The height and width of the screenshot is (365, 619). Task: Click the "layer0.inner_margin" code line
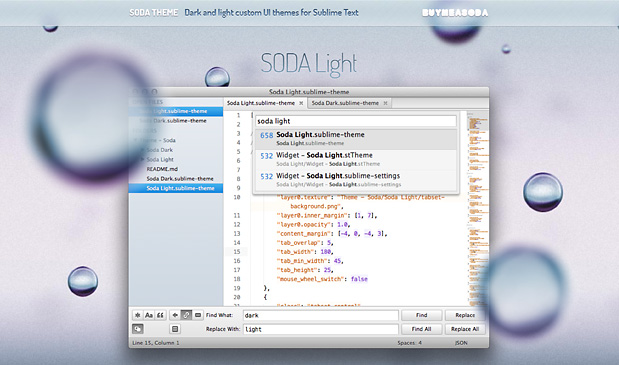click(x=327, y=215)
